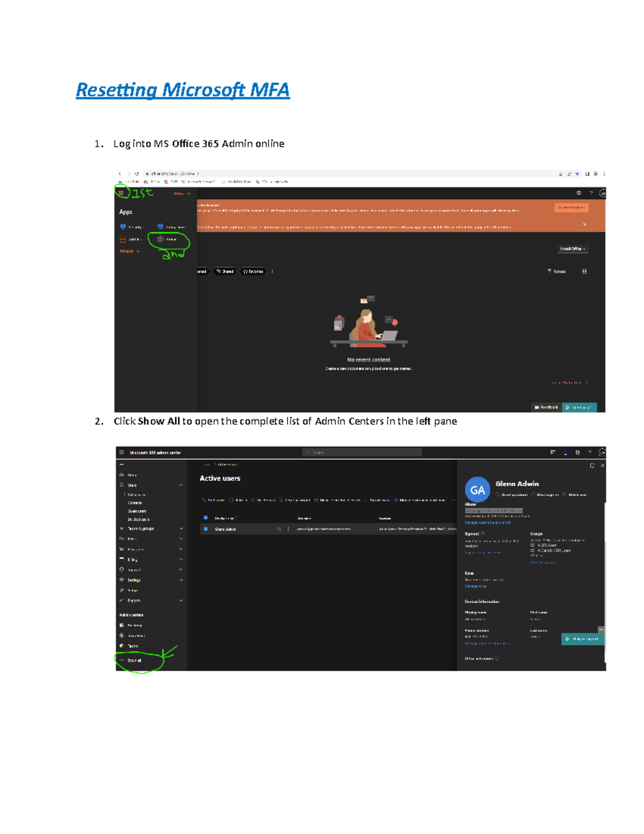Click the Delete user icon in the user panel
The height and width of the screenshot is (834, 644).
(x=565, y=495)
